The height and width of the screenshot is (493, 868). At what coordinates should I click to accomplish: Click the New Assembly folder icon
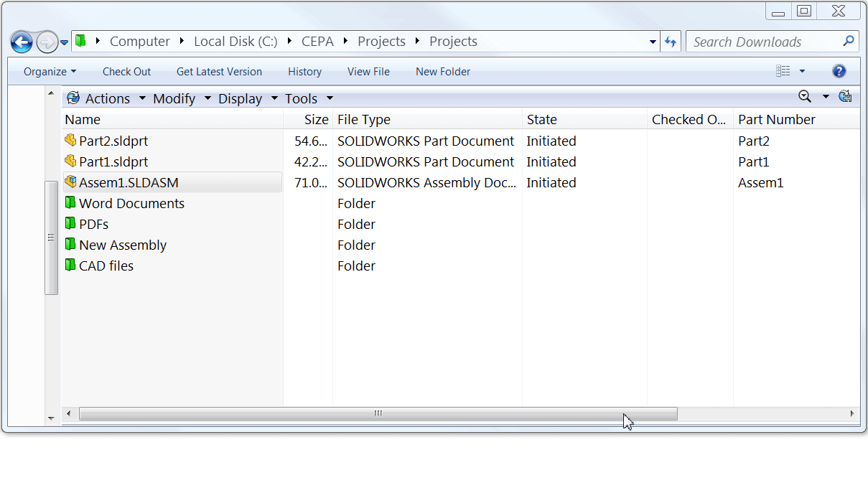[70, 244]
